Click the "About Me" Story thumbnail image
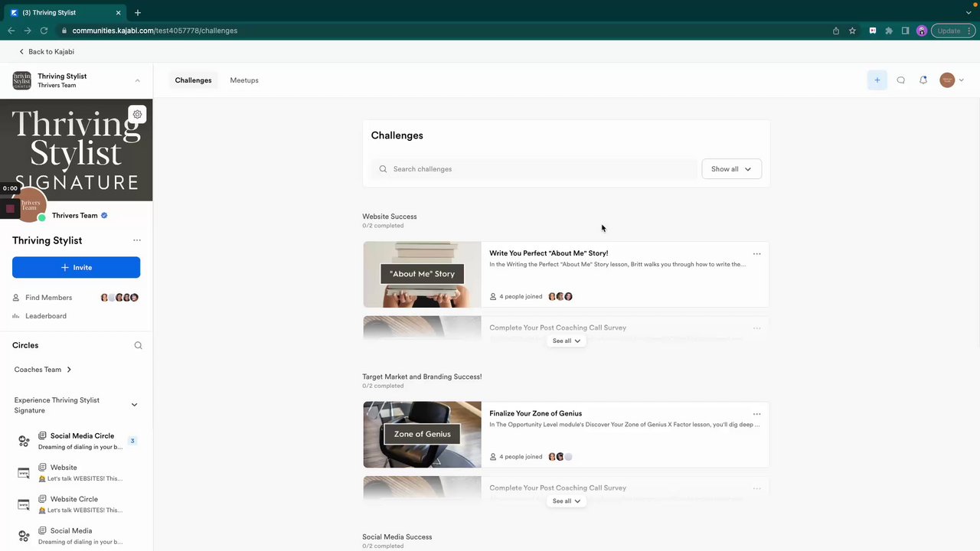Viewport: 980px width, 551px height. 423,275
